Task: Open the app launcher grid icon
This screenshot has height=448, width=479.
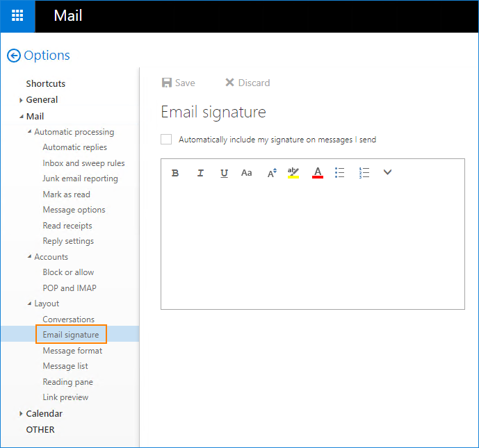Action: (17, 16)
